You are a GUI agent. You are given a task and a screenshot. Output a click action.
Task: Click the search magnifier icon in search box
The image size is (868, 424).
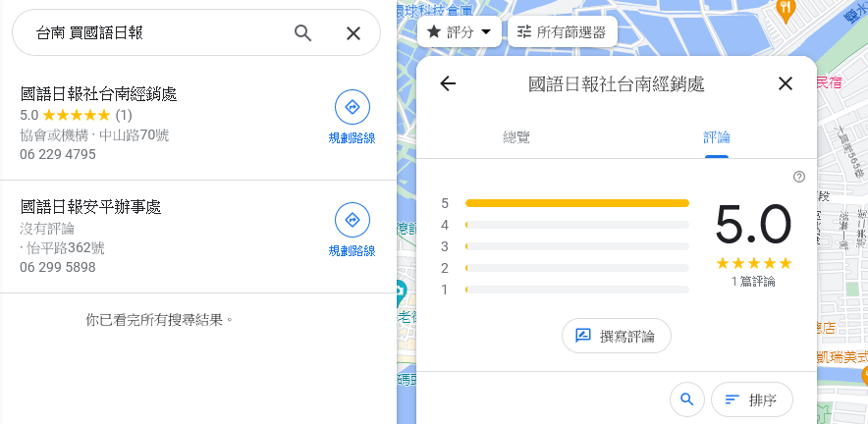point(303,33)
